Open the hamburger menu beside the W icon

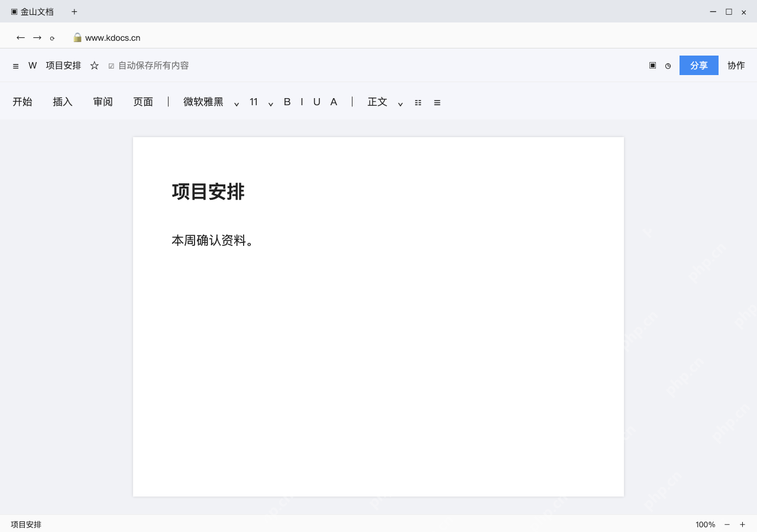(15, 66)
